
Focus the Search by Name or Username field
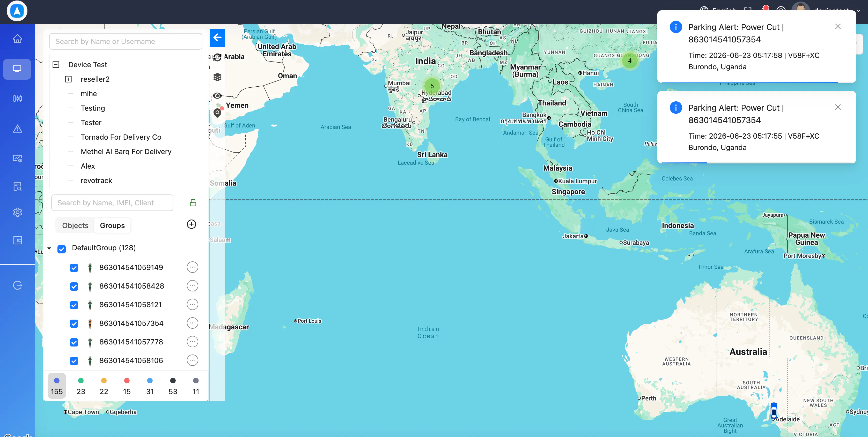(126, 41)
